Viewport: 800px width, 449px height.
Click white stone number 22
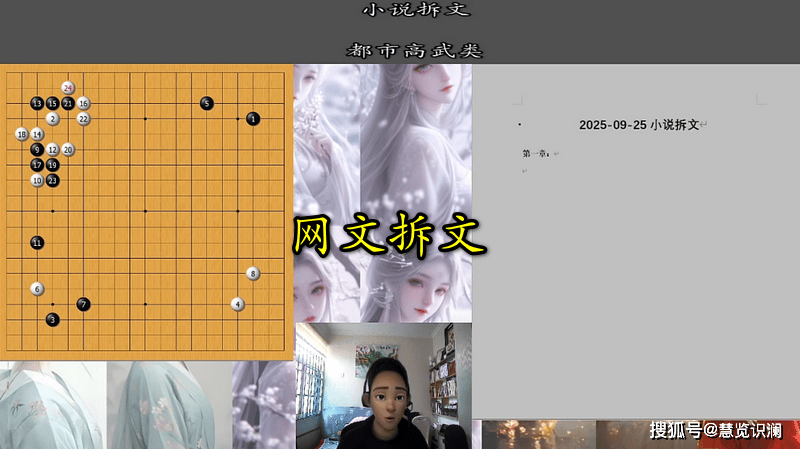tap(83, 119)
